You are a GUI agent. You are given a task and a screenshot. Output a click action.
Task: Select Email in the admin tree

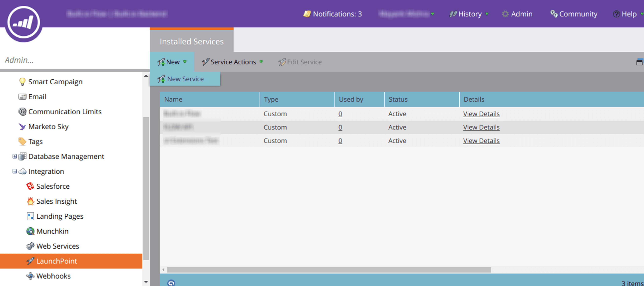[37, 97]
